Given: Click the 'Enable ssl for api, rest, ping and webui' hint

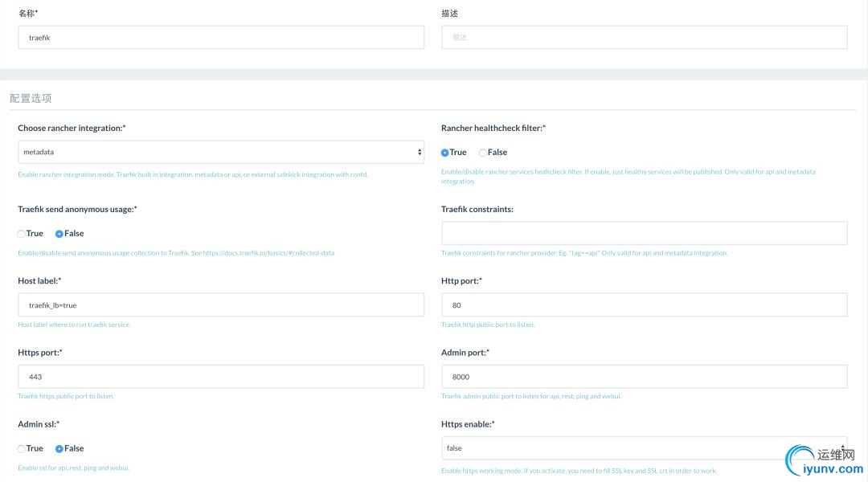Looking at the screenshot, I should [x=74, y=468].
